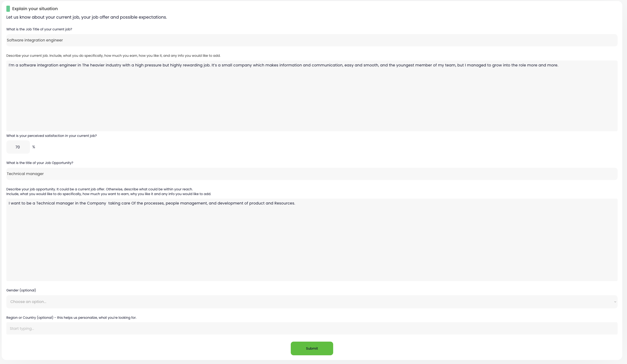Click the Gender (optional) label
This screenshot has width=627, height=364.
tap(21, 290)
